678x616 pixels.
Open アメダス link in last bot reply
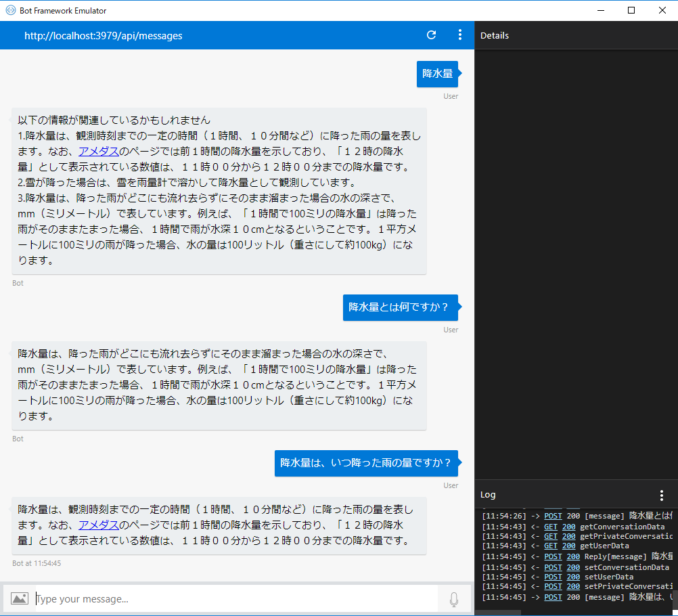(x=99, y=525)
